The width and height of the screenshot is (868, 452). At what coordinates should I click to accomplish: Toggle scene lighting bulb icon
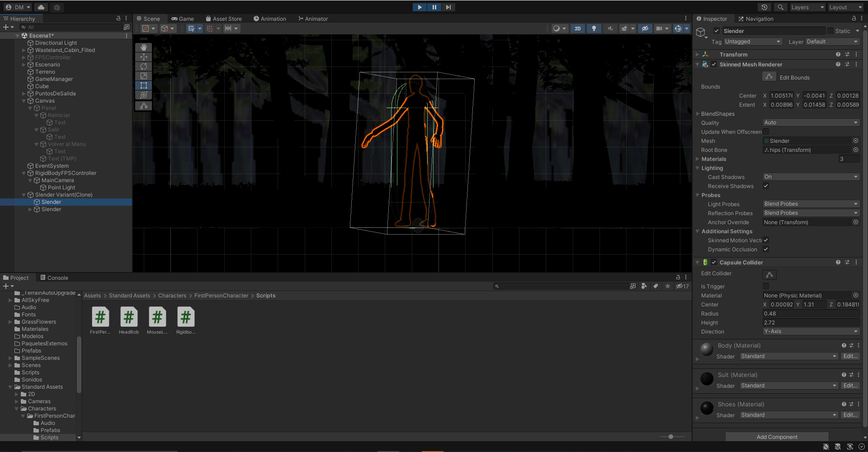click(594, 28)
